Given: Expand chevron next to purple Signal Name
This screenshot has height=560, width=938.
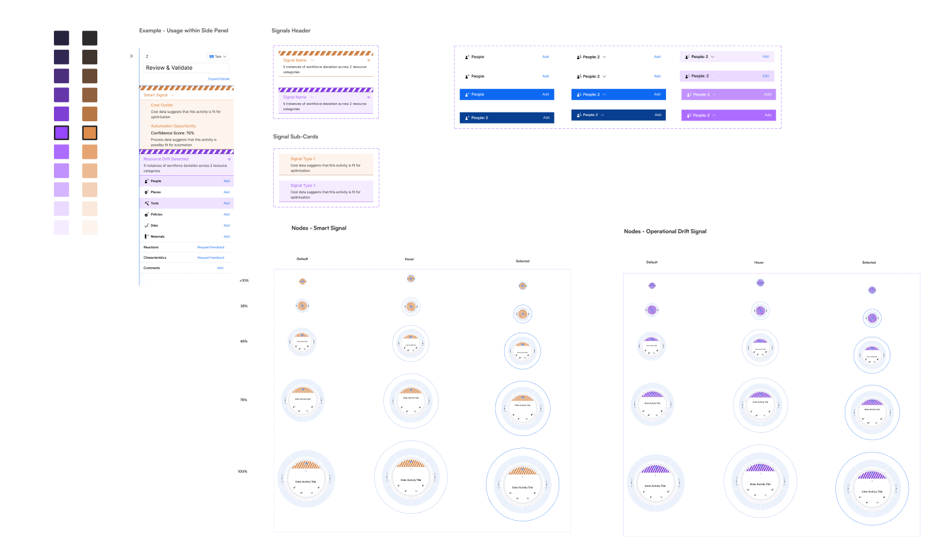Looking at the screenshot, I should pos(312,97).
